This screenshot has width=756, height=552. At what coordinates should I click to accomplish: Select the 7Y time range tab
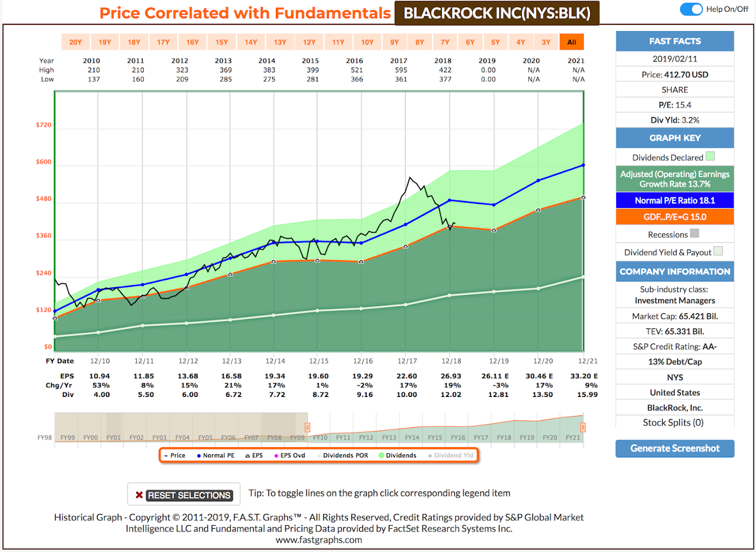[x=445, y=42]
